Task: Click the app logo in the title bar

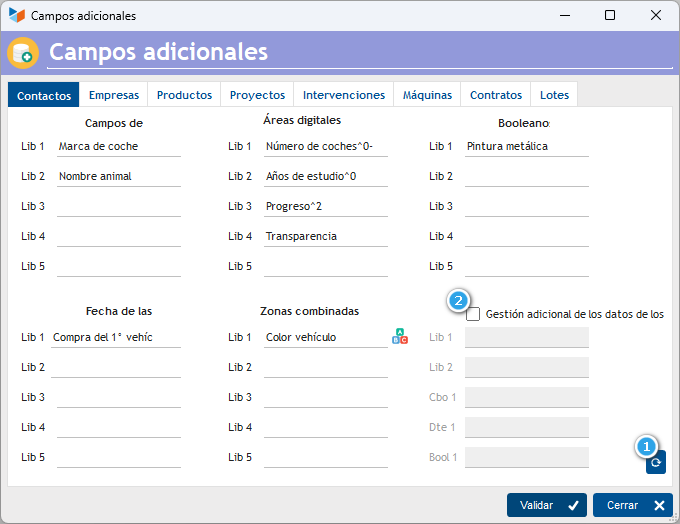Action: [17, 16]
